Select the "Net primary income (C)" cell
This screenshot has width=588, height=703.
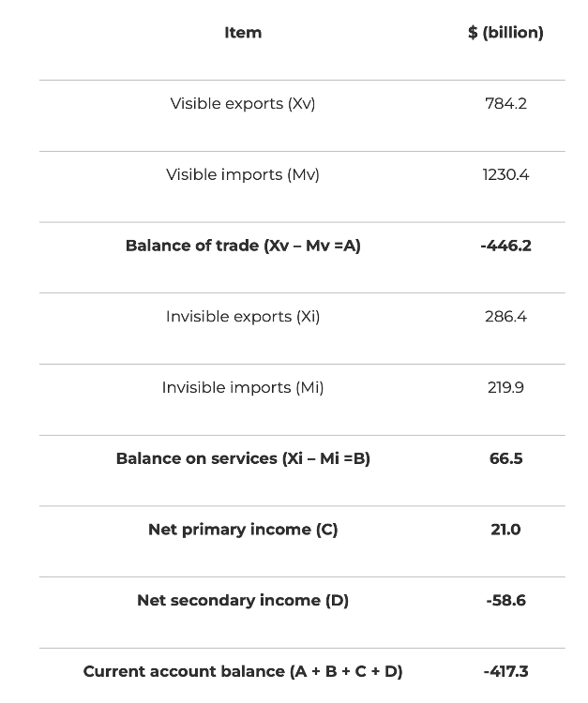click(243, 530)
